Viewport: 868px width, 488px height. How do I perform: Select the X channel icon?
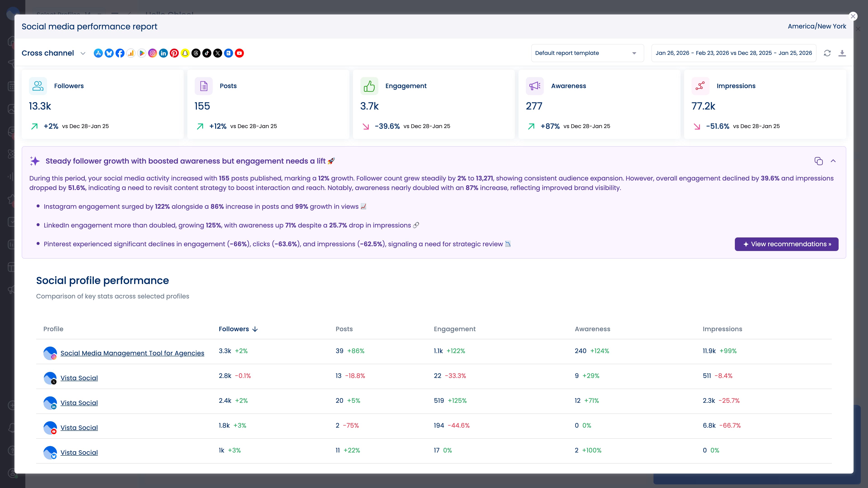point(218,53)
